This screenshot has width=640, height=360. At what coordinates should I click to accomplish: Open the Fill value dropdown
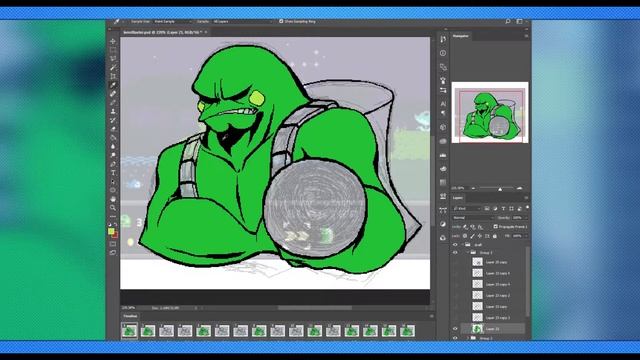point(520,236)
